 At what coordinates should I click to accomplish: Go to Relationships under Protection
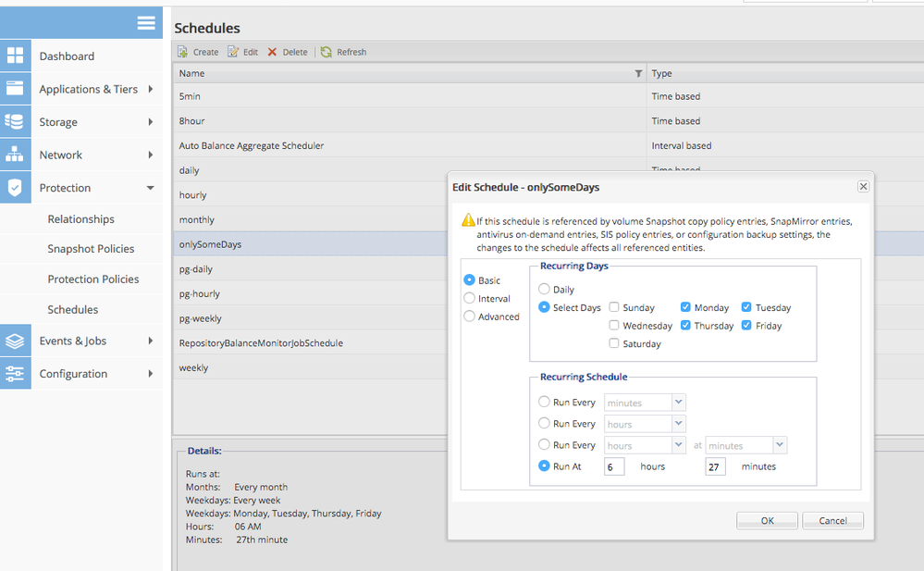[x=81, y=219]
